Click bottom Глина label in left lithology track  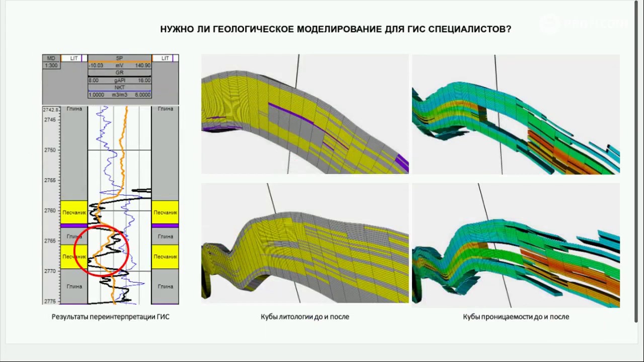[x=74, y=287]
